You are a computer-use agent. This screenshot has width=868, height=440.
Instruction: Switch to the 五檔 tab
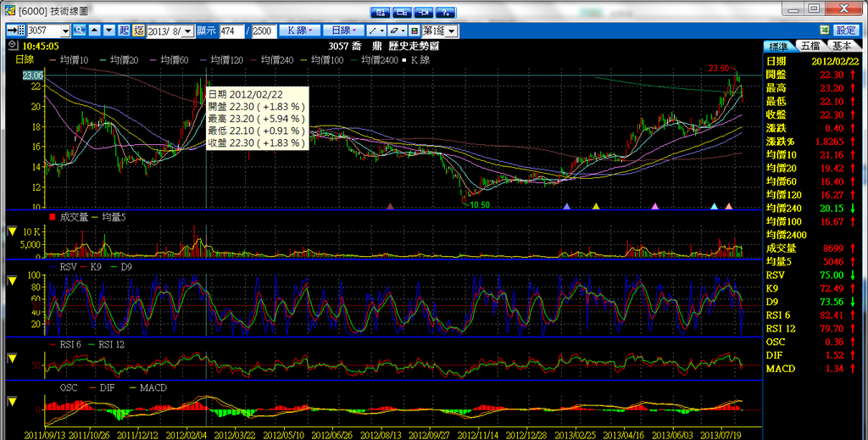point(810,46)
